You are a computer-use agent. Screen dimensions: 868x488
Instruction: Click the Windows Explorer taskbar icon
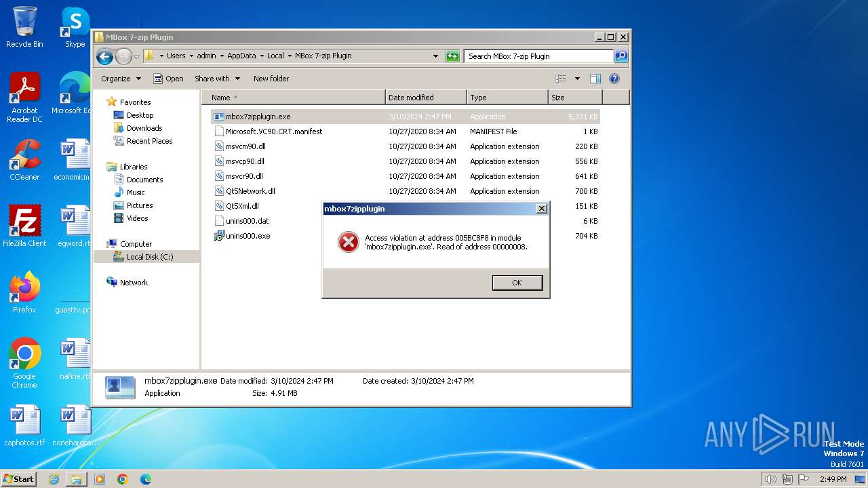coord(77,479)
